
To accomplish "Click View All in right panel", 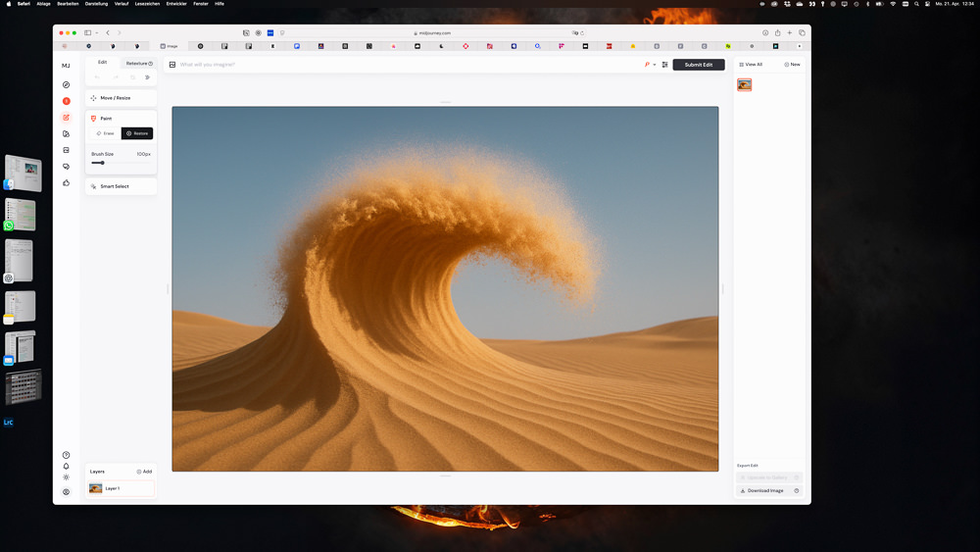I will click(751, 65).
